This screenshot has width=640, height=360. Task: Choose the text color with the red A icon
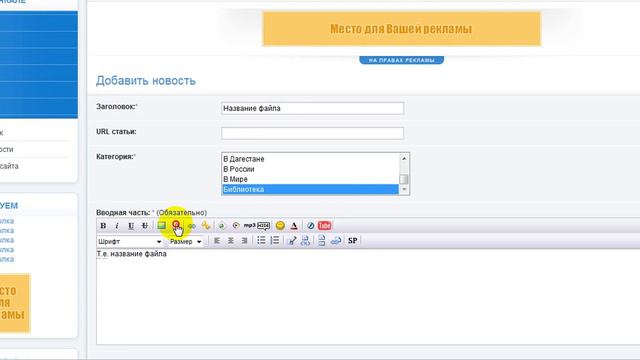(x=294, y=225)
